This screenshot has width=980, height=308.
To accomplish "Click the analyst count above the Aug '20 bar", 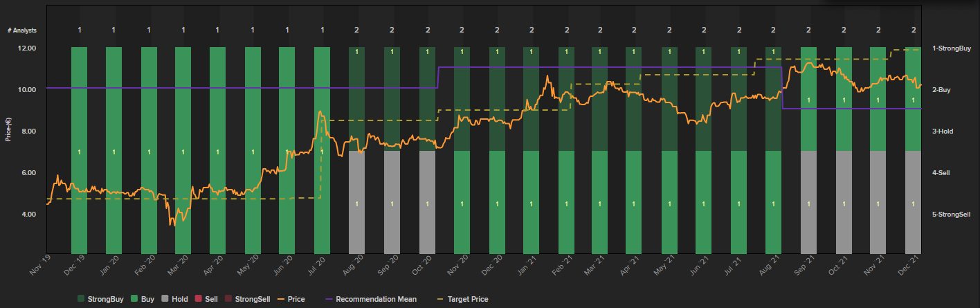I will (357, 30).
